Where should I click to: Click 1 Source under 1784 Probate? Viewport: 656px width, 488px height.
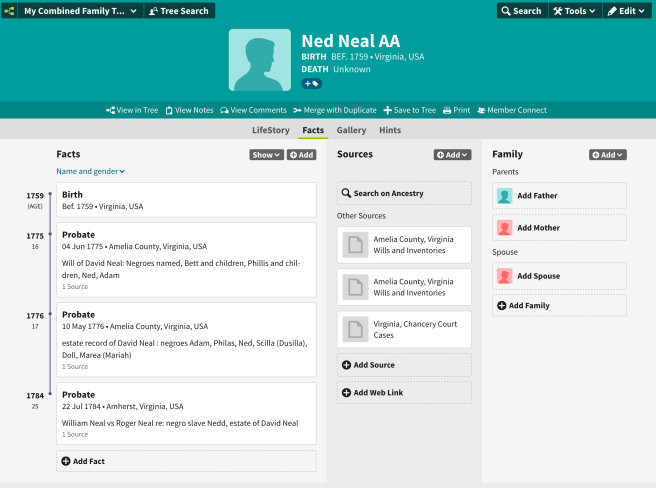click(x=75, y=434)
